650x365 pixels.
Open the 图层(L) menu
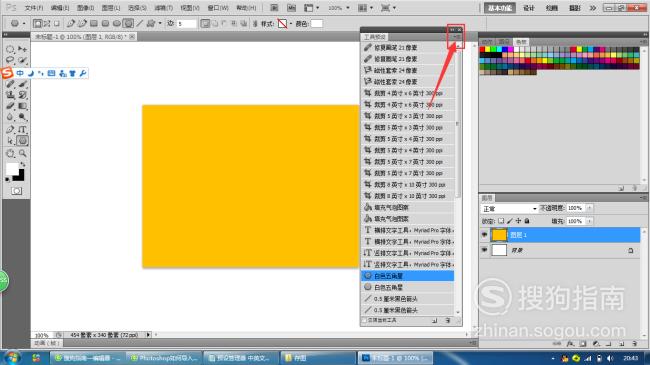111,8
